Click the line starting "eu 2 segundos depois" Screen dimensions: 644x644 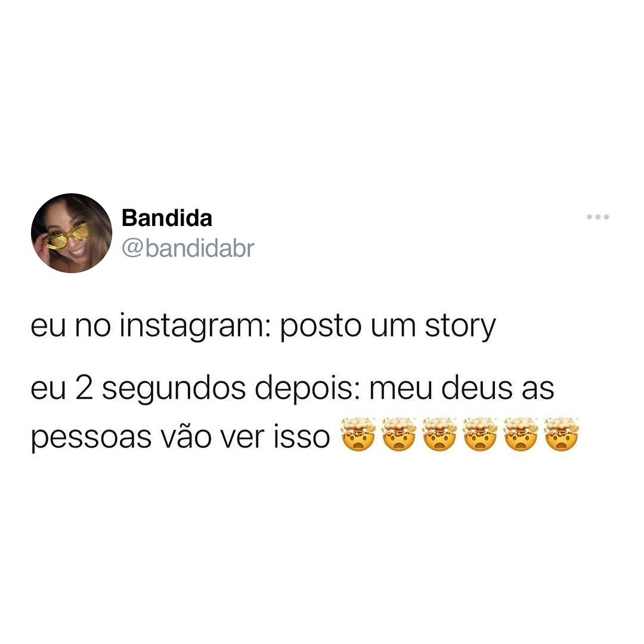(x=292, y=389)
